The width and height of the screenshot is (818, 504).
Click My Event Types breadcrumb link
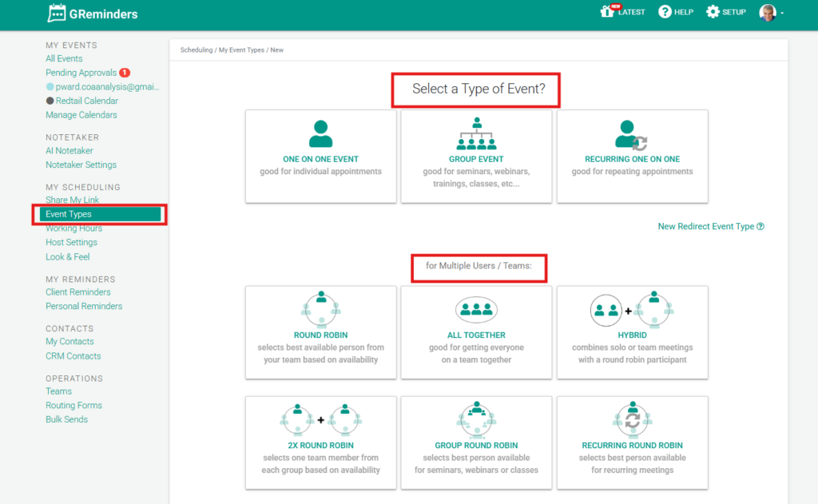(242, 50)
